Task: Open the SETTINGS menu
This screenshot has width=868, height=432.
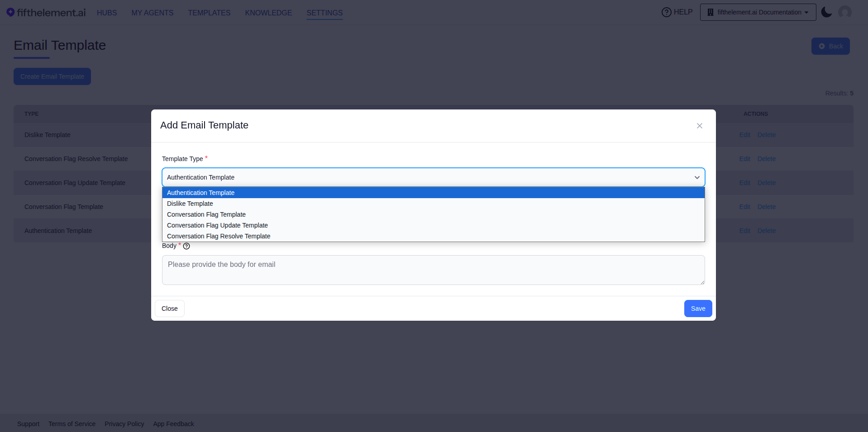Action: 324,13
